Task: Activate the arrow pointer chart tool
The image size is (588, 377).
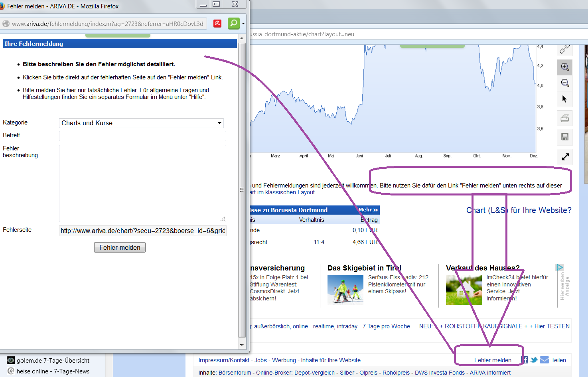Action: tap(565, 99)
